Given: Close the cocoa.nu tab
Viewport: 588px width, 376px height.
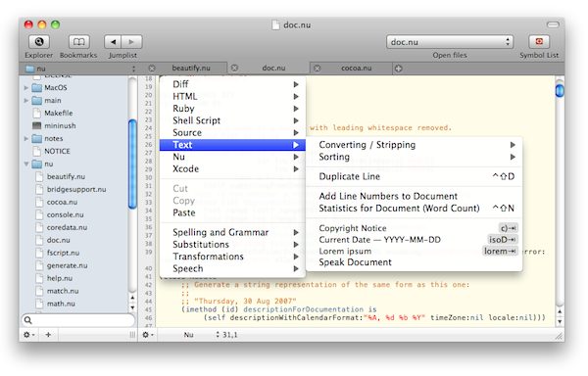Looking at the screenshot, I should point(317,69).
